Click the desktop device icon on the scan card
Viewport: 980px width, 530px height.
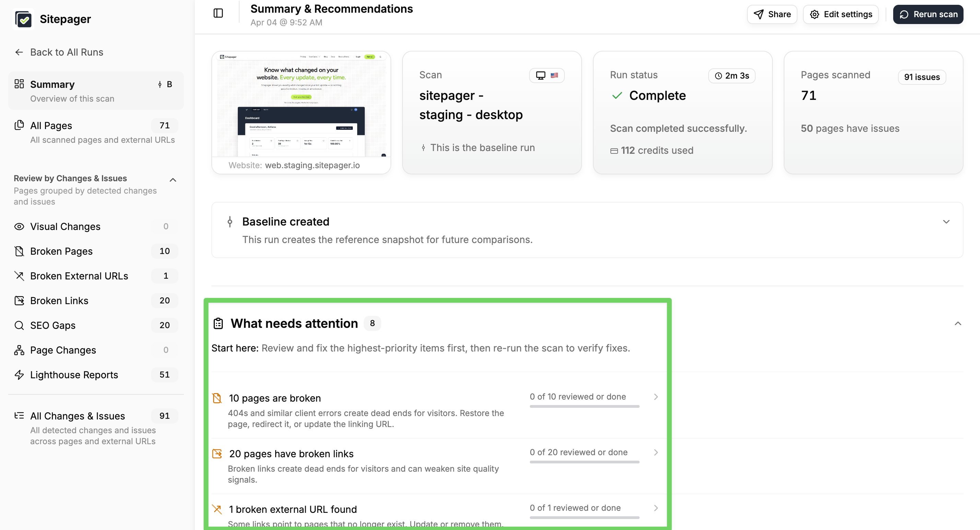pyautogui.click(x=540, y=75)
